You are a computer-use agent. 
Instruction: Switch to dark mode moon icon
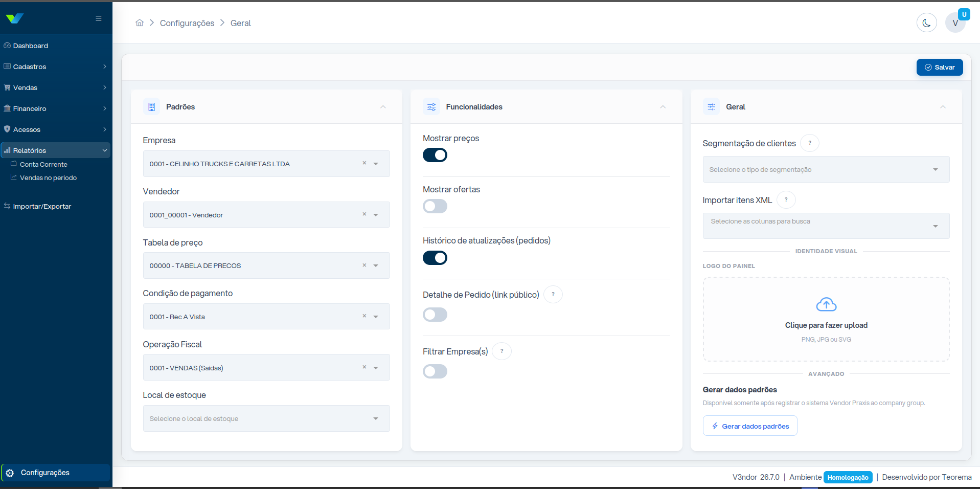[926, 23]
